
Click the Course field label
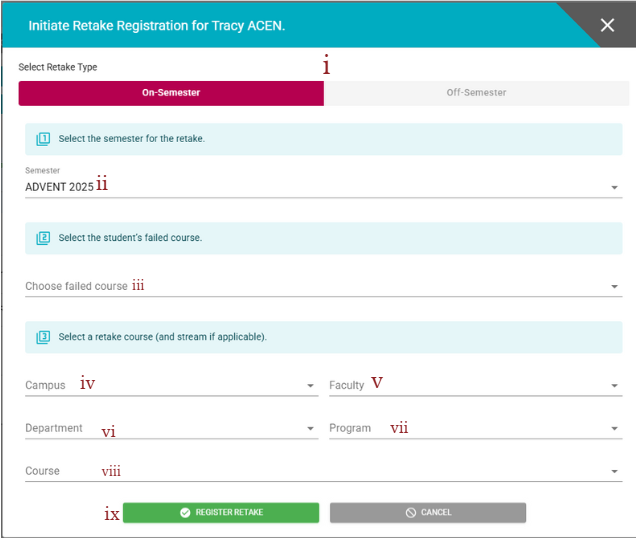(43, 471)
